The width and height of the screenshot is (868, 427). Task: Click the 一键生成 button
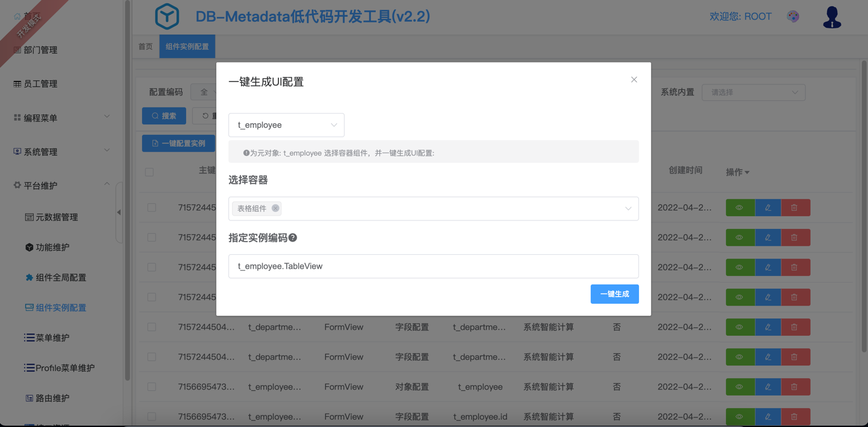pyautogui.click(x=614, y=294)
